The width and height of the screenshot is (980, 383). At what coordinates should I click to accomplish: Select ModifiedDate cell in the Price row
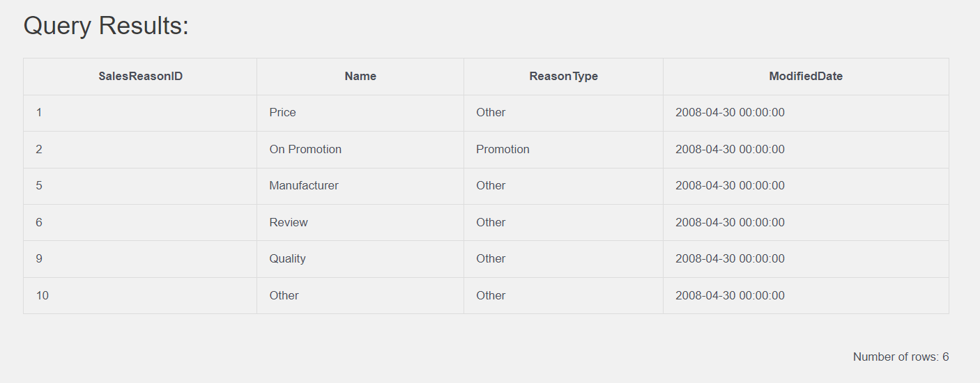tap(806, 113)
